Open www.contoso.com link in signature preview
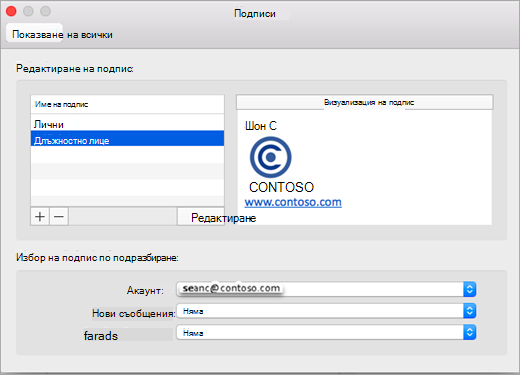Viewport: 520px width, 375px height. pos(293,202)
